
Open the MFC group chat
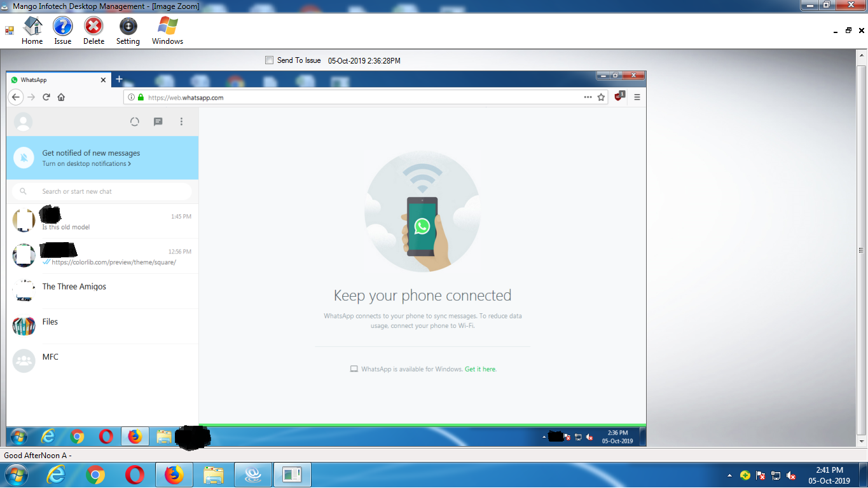coord(102,361)
